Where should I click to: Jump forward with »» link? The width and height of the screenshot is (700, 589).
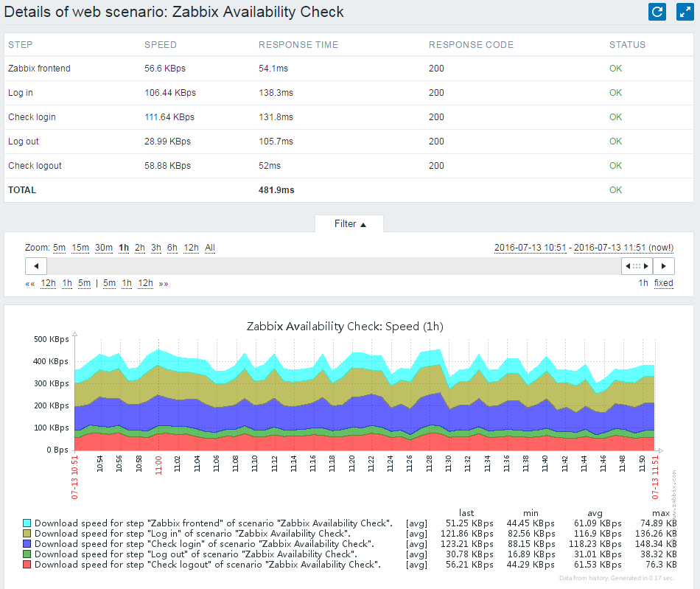pyautogui.click(x=164, y=284)
